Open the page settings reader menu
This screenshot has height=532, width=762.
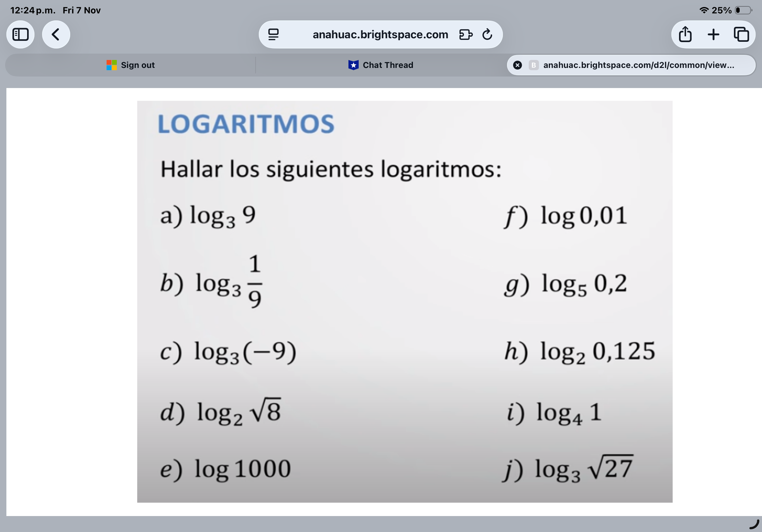coord(273,34)
